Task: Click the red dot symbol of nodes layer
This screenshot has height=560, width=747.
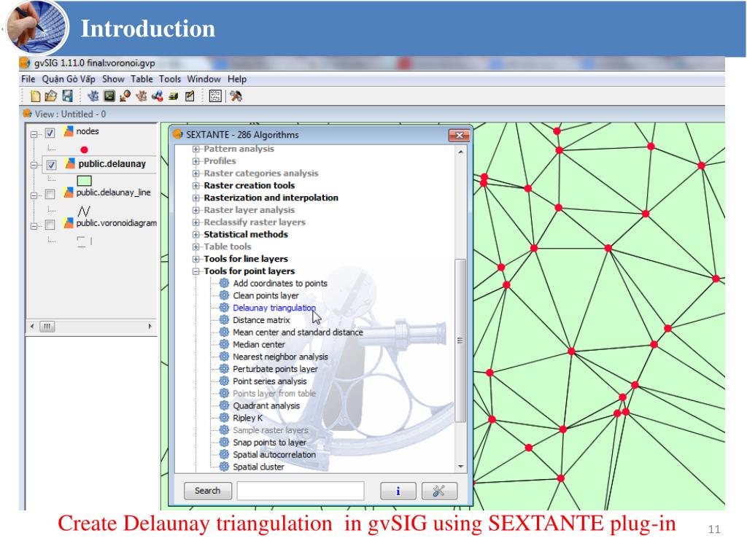Action: tap(85, 149)
